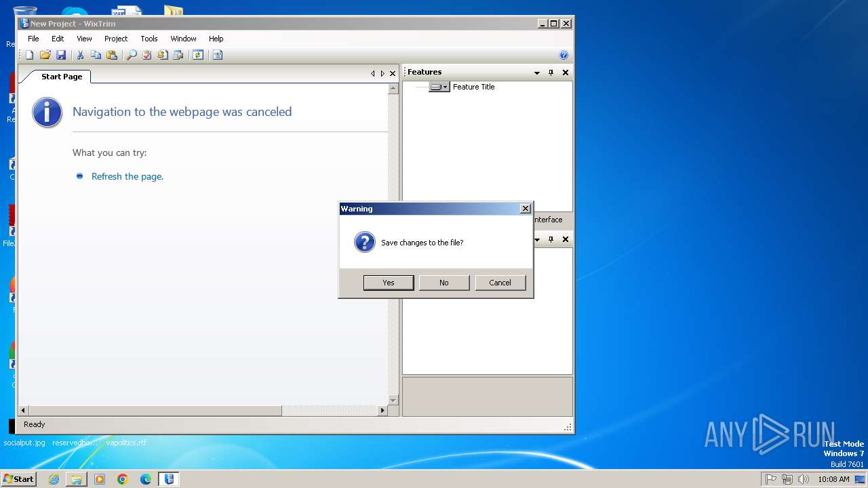Open the Tools menu
The height and width of the screenshot is (488, 868).
(x=149, y=39)
